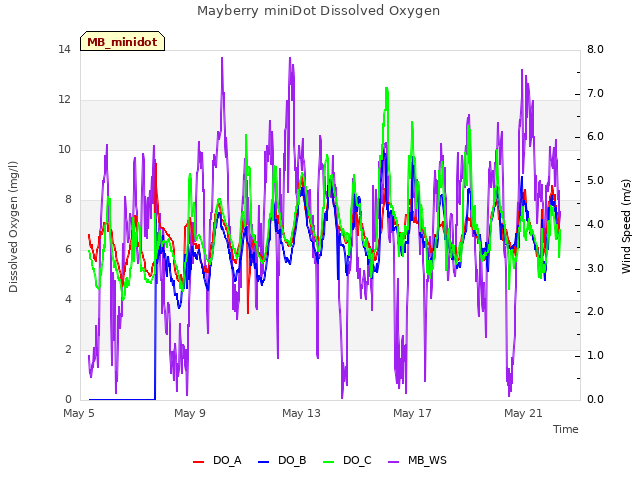Image resolution: width=640 pixels, height=480 pixels.
Task: Click the 14 left-axis tick label
Action: [64, 49]
